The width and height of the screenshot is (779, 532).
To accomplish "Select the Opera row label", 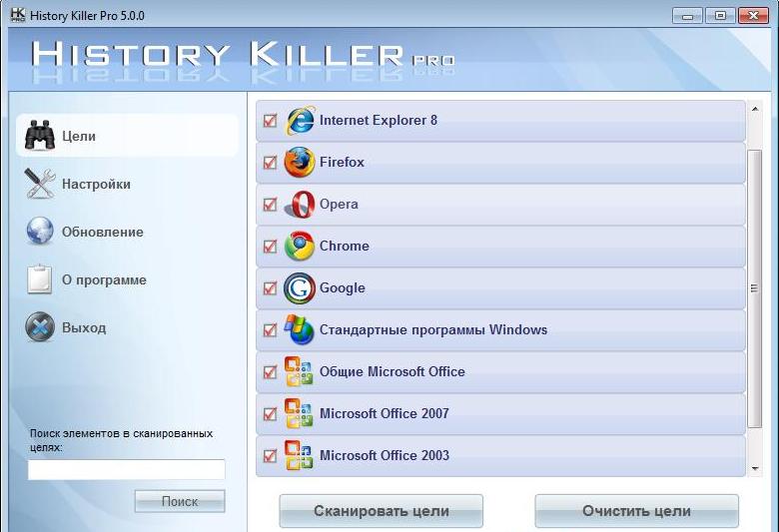I will coord(339,205).
